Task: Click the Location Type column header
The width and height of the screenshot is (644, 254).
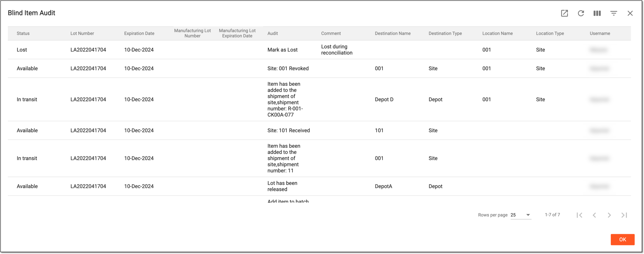Action: pos(550,33)
